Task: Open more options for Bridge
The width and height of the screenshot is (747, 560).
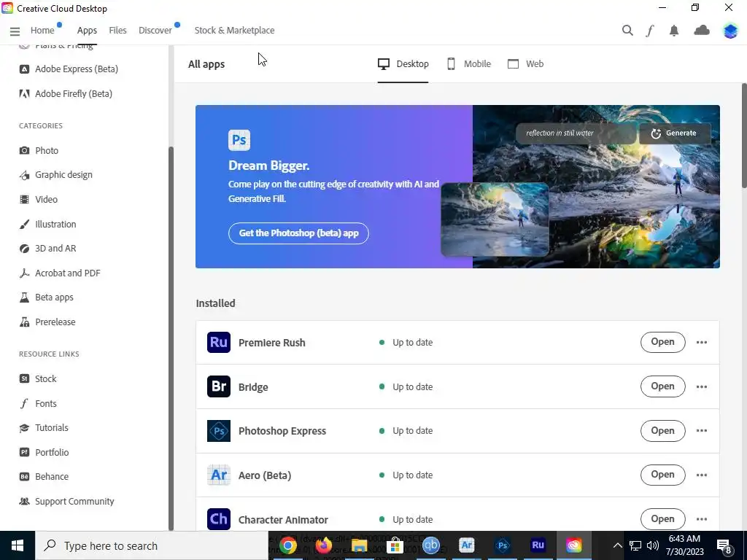Action: coord(701,386)
